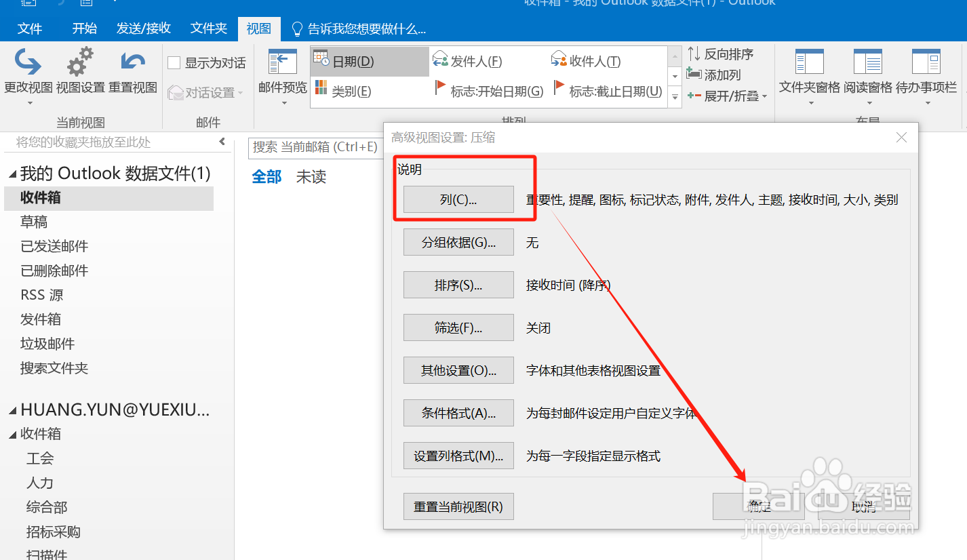Arrange by To (收件人)
Screen dimensions: 967x560
click(587, 61)
